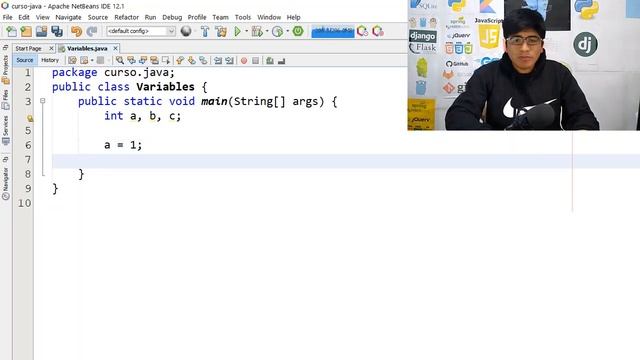Click the Last Edit editor toolbar icon
This screenshot has height=360, width=640.
(72, 60)
